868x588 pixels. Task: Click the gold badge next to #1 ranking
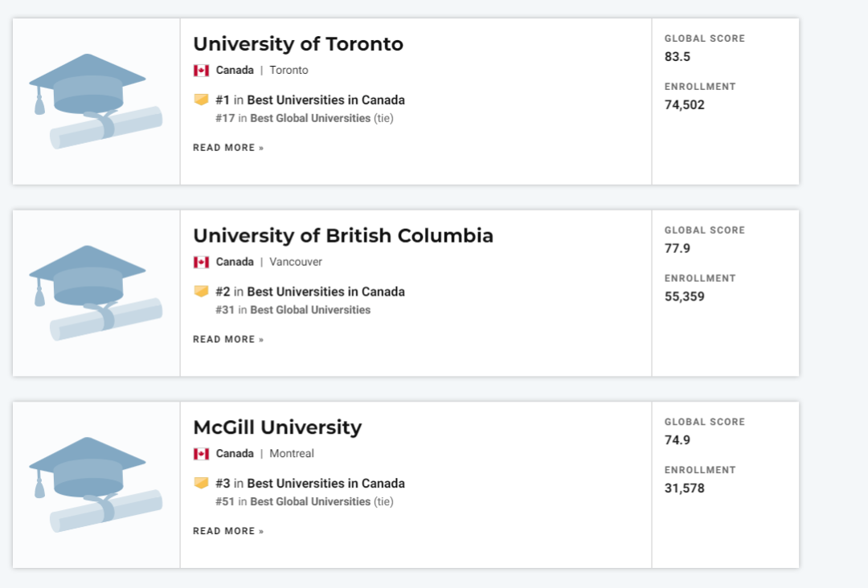201,100
